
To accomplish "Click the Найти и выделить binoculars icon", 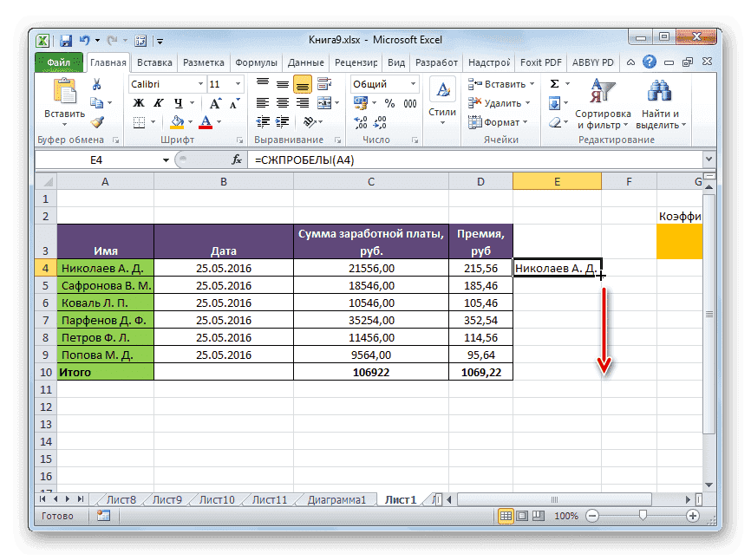I will (x=659, y=89).
